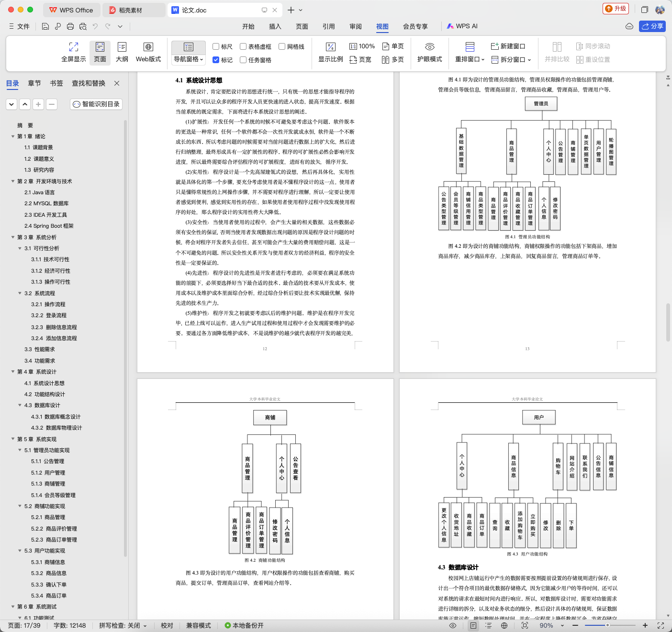Collapse the 3.1 可行性分析 node

[20, 248]
